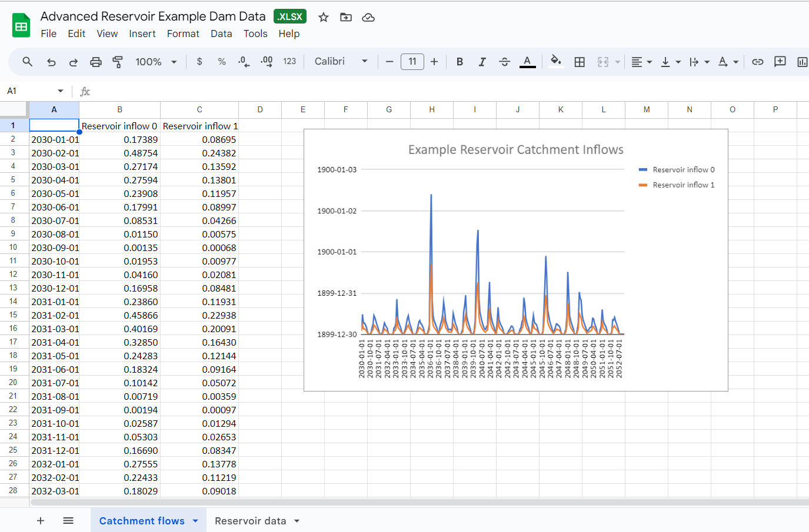Open the fill color picker
The height and width of the screenshot is (532, 809).
click(x=555, y=61)
